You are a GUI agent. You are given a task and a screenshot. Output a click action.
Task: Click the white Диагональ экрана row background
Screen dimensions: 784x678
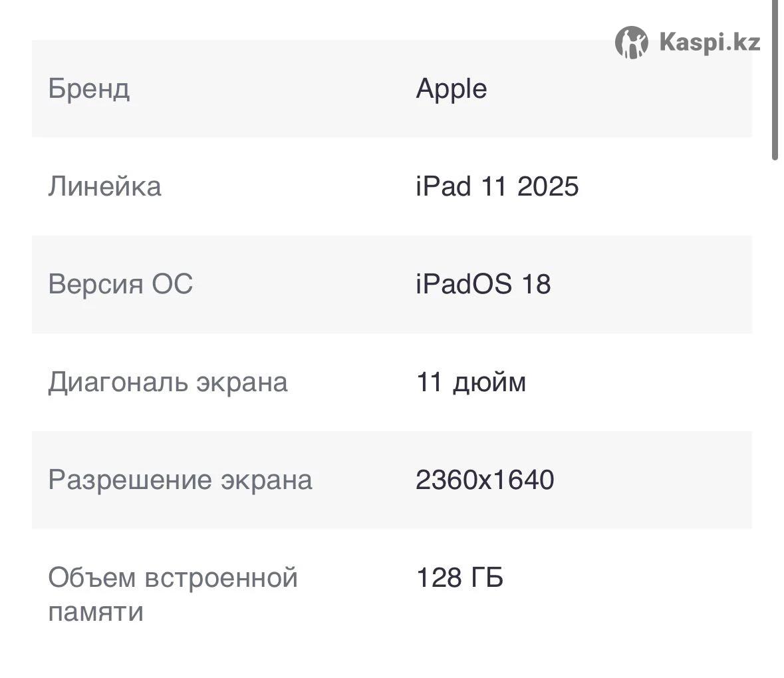tap(392, 383)
